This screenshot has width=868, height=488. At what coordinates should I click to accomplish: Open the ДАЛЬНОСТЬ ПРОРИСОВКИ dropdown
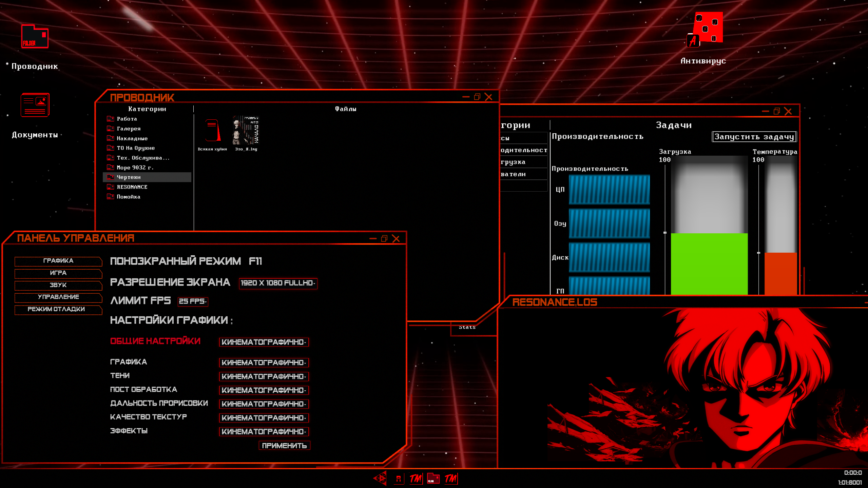[264, 404]
